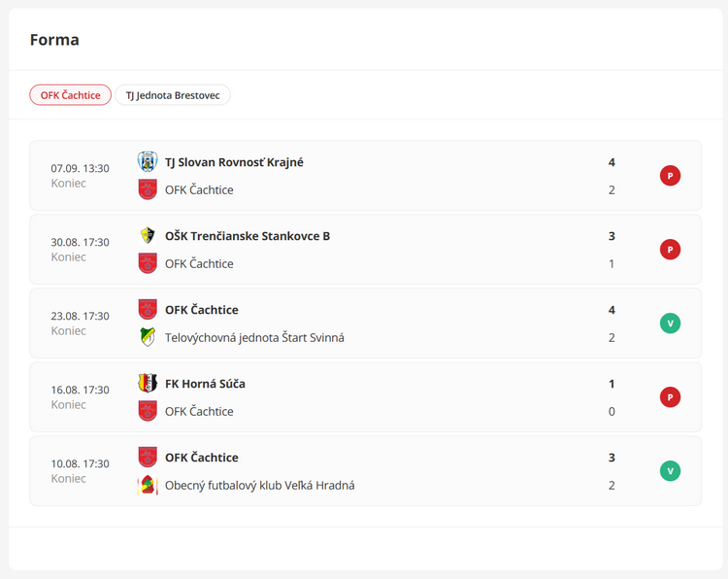Click the loss badge for 30.08. match
728x579 pixels.
point(670,250)
